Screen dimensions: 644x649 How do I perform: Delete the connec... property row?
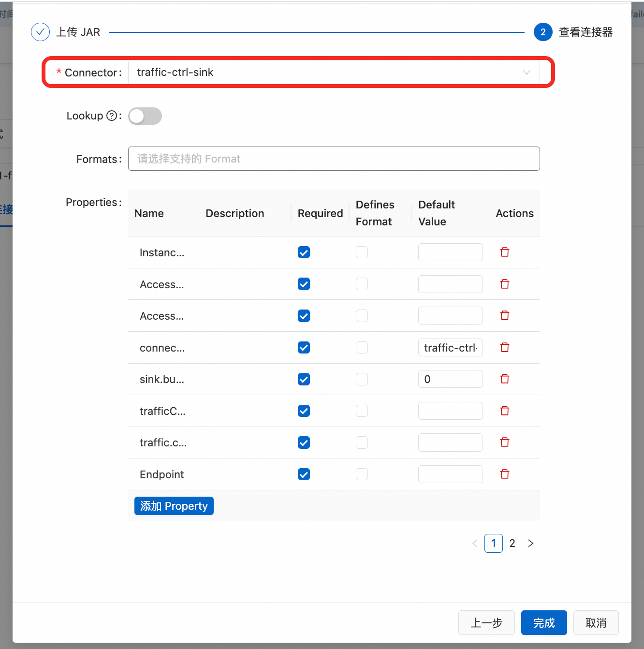pos(505,347)
